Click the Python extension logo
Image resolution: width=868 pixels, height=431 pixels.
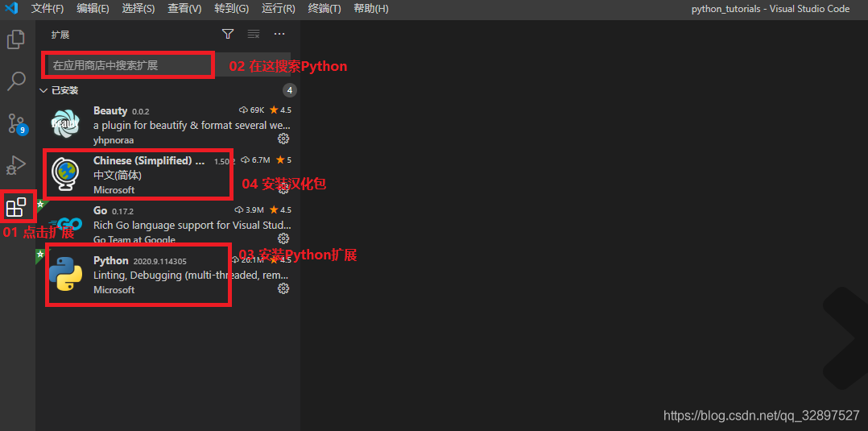[65, 274]
